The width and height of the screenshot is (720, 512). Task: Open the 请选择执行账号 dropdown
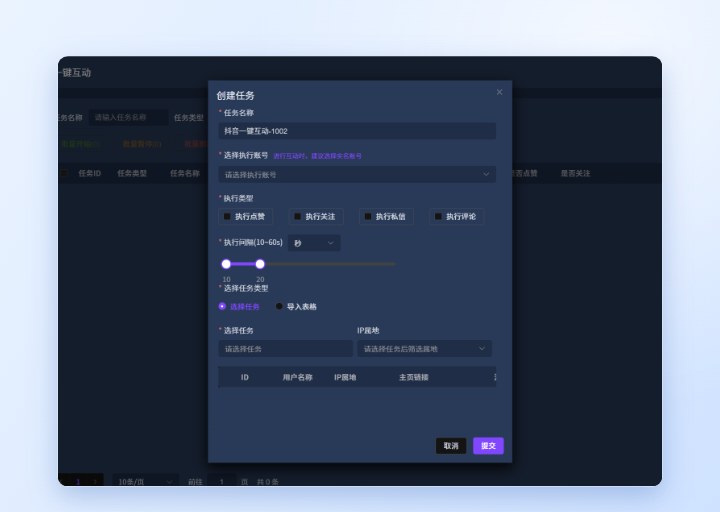357,174
